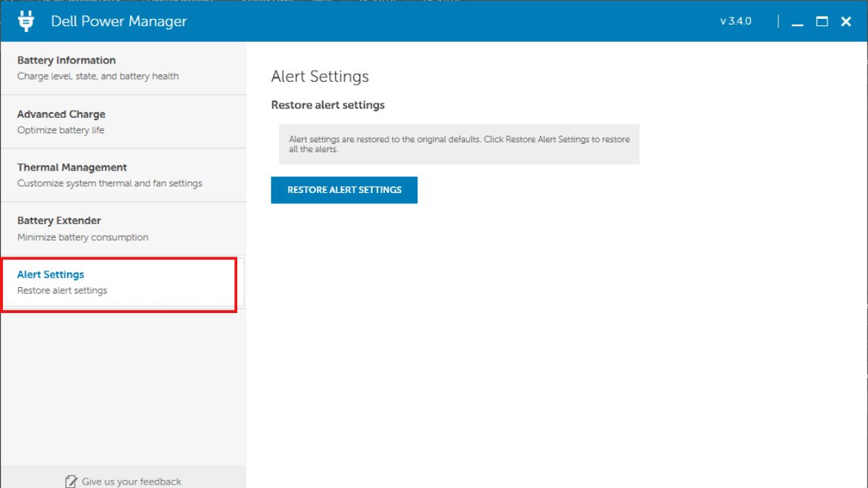Click the Restore alert settings subheading
Viewport: 868px width, 488px height.
click(x=328, y=105)
